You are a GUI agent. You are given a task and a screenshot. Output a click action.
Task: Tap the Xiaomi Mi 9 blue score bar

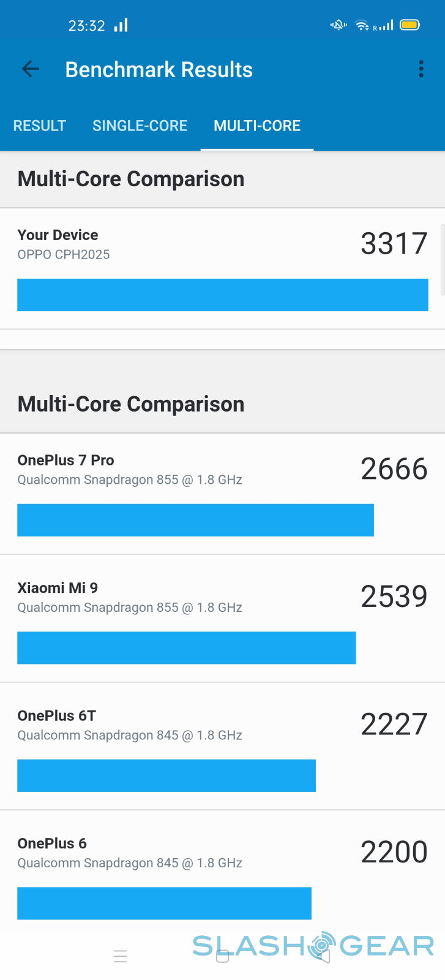click(x=186, y=648)
